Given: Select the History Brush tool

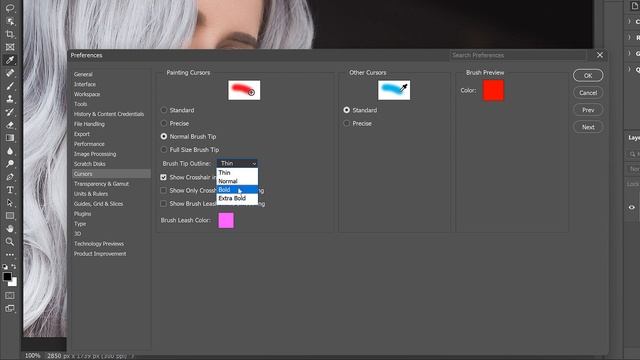Looking at the screenshot, I should [x=10, y=112].
